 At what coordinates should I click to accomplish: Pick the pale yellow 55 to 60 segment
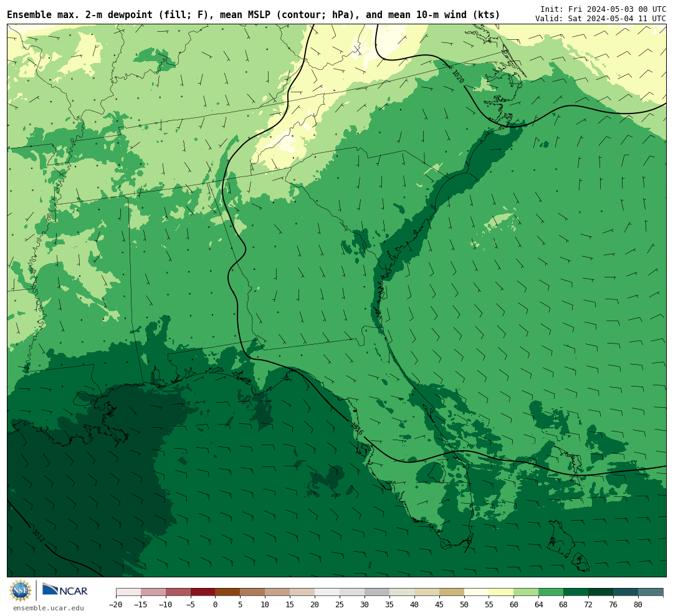click(x=502, y=592)
